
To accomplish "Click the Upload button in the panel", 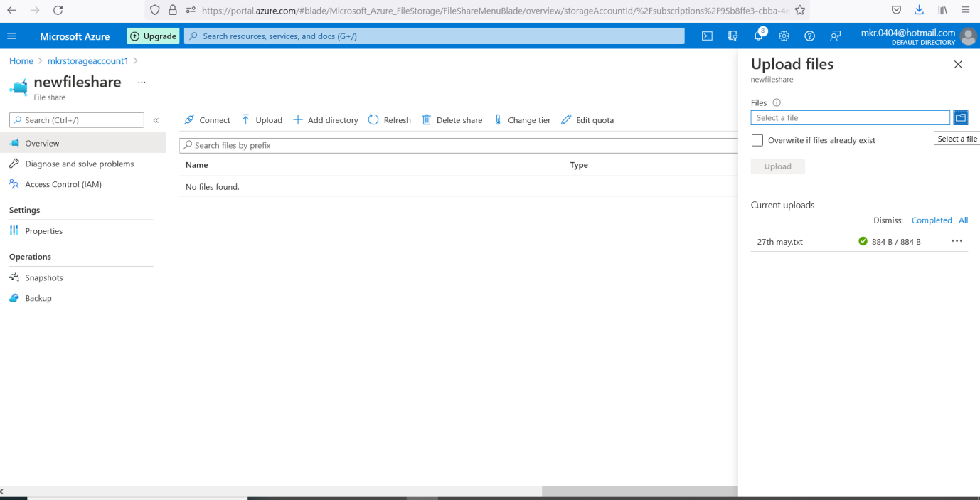I will click(778, 166).
